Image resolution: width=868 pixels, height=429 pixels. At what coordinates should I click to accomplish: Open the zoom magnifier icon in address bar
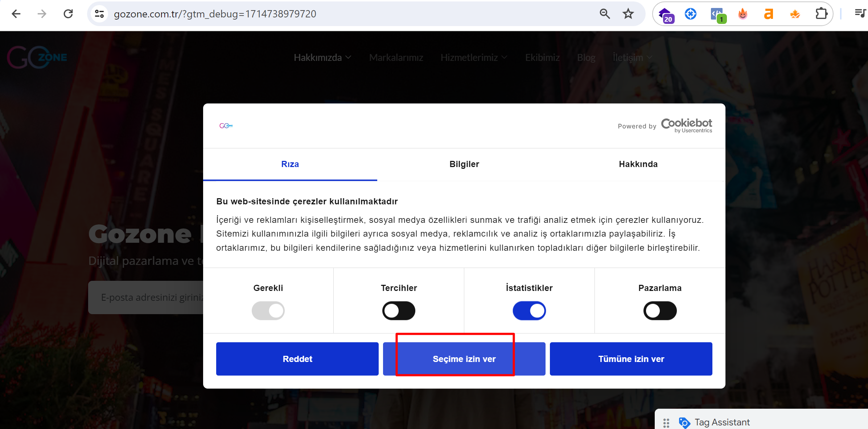click(x=604, y=14)
